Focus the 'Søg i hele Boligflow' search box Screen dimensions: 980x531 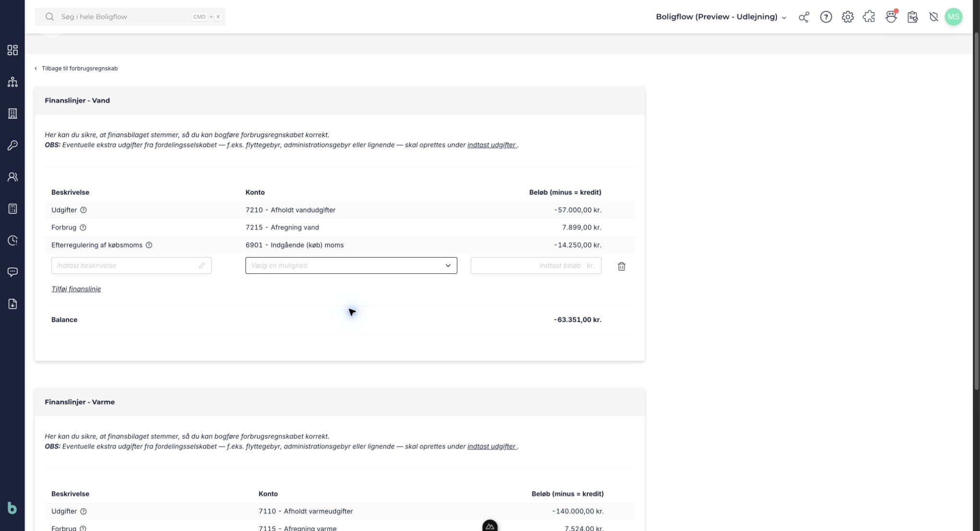[130, 17]
